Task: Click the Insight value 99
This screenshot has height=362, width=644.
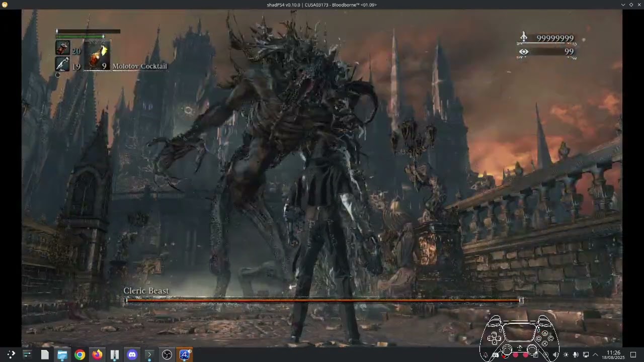Action: point(569,52)
